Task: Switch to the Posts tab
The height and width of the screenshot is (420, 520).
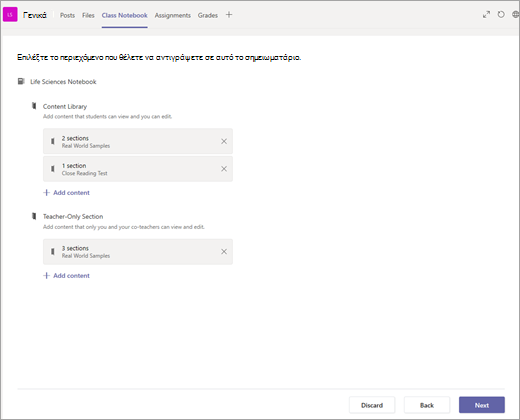Action: [67, 15]
